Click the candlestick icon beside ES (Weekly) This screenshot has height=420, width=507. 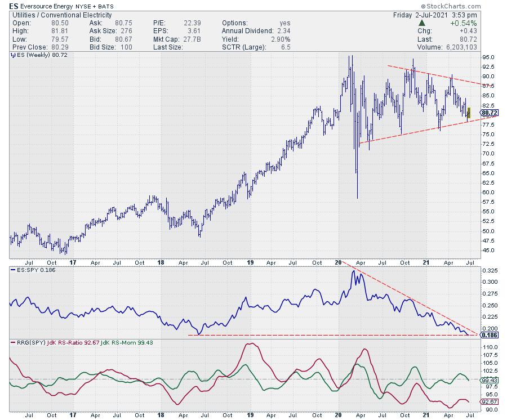coord(12,56)
